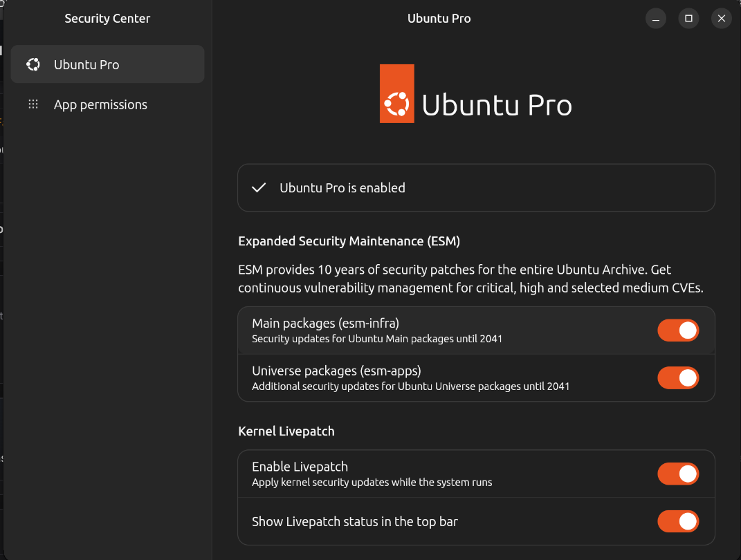The width and height of the screenshot is (741, 560).
Task: Turn off Universe packages (esm-apps) switch
Action: point(678,378)
